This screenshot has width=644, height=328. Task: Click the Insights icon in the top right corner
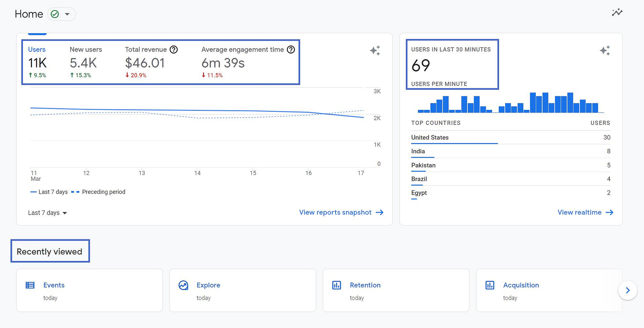click(617, 12)
